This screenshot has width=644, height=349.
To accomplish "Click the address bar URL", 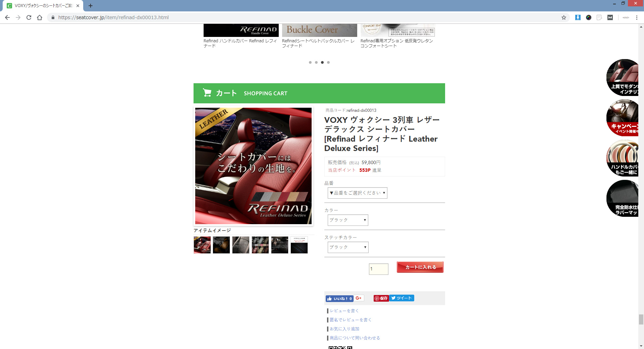I will 113,17.
